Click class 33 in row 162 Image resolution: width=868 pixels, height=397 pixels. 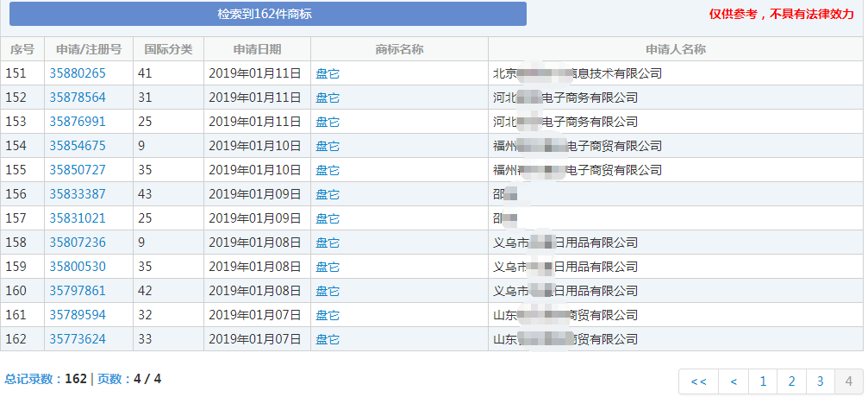(x=145, y=339)
